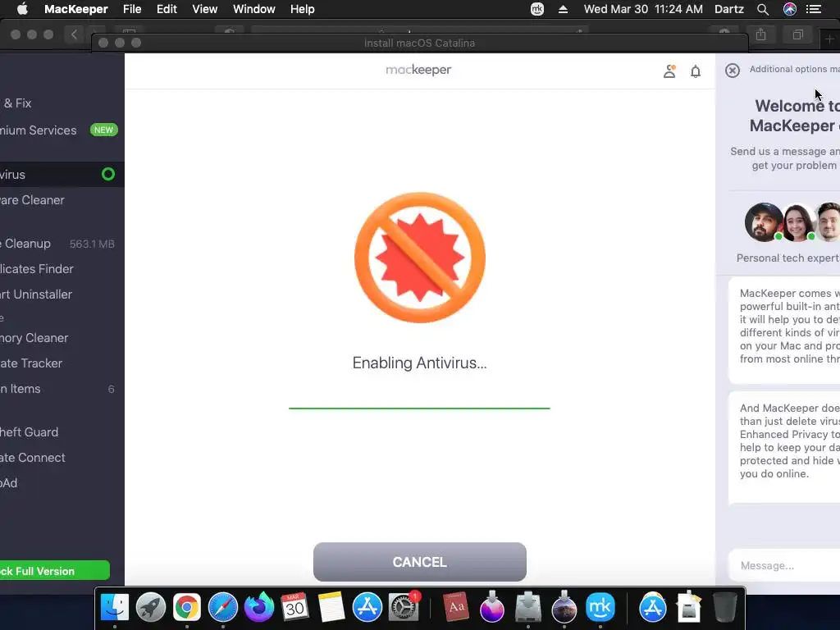Click the green Unlock Full Version button
840x630 pixels.
coord(53,571)
